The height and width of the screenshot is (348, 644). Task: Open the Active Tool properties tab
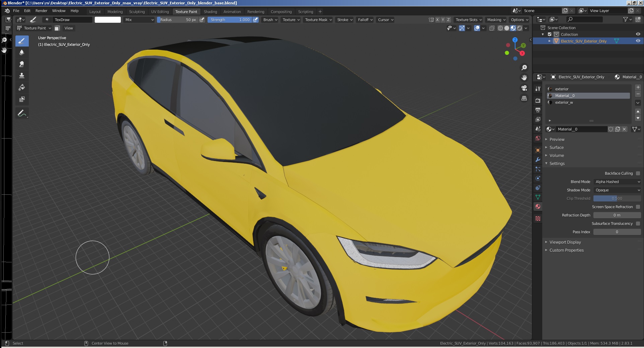click(538, 89)
